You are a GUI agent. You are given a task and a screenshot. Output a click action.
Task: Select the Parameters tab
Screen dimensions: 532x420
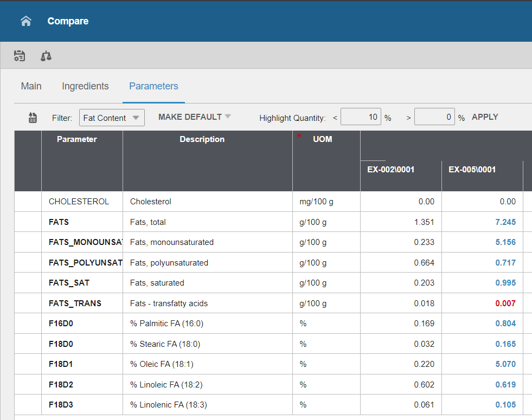click(x=153, y=86)
